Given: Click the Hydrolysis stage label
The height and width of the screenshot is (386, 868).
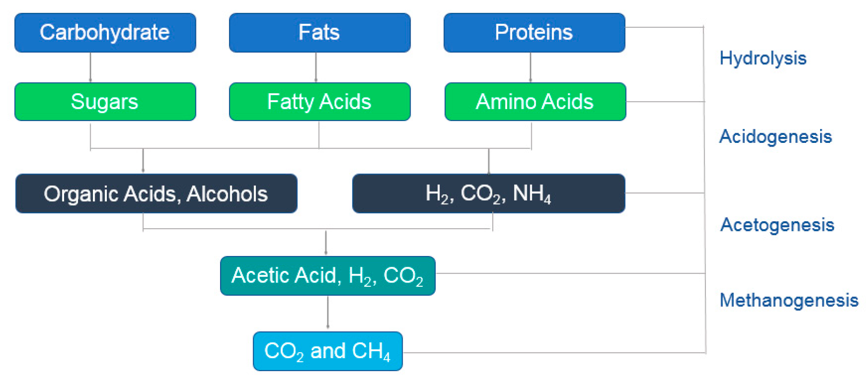Looking at the screenshot, I should [763, 58].
